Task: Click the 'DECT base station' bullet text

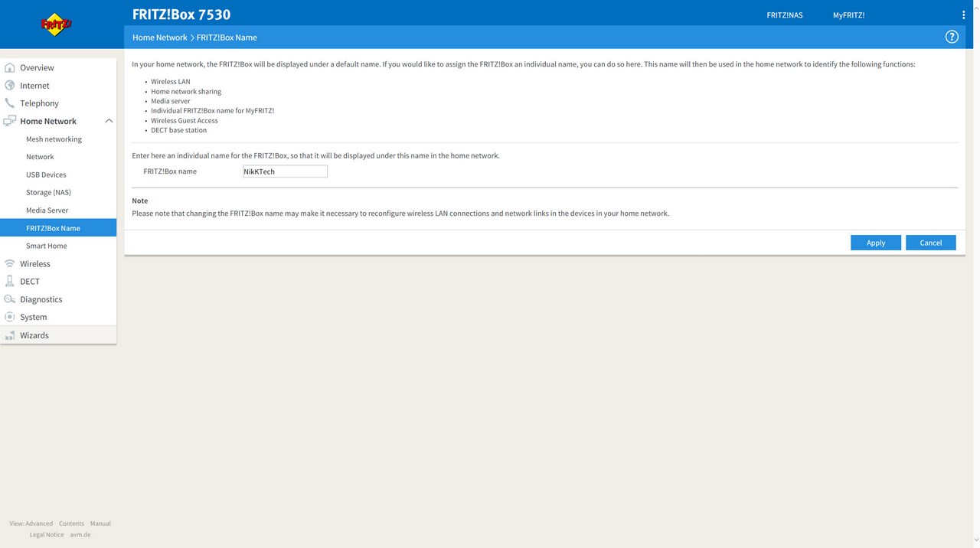Action: (179, 130)
